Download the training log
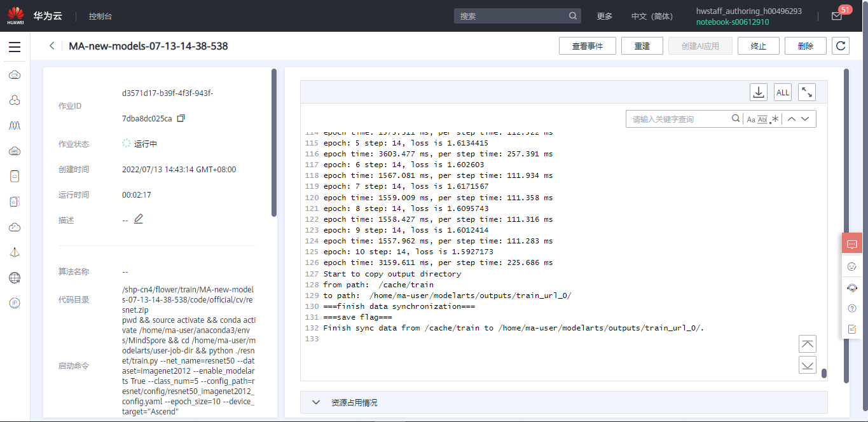The image size is (868, 422). (759, 92)
